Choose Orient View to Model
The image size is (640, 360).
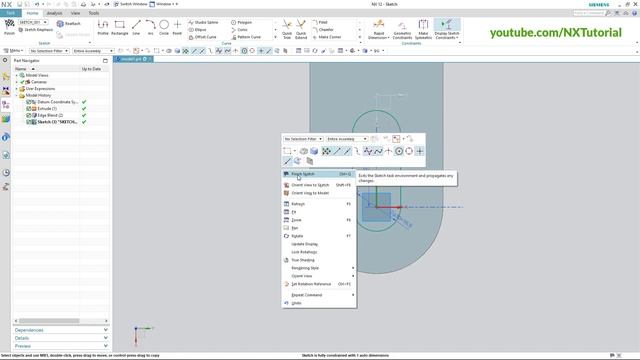click(x=319, y=193)
